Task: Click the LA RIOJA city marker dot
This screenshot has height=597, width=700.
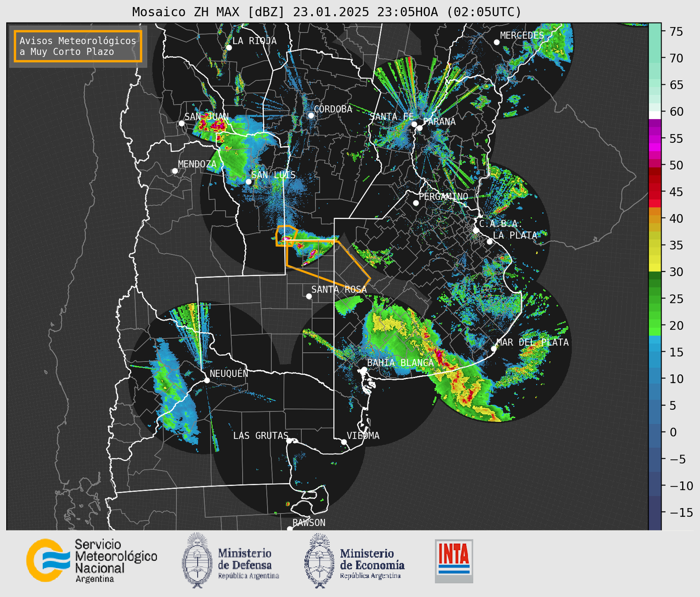Action: point(229,48)
